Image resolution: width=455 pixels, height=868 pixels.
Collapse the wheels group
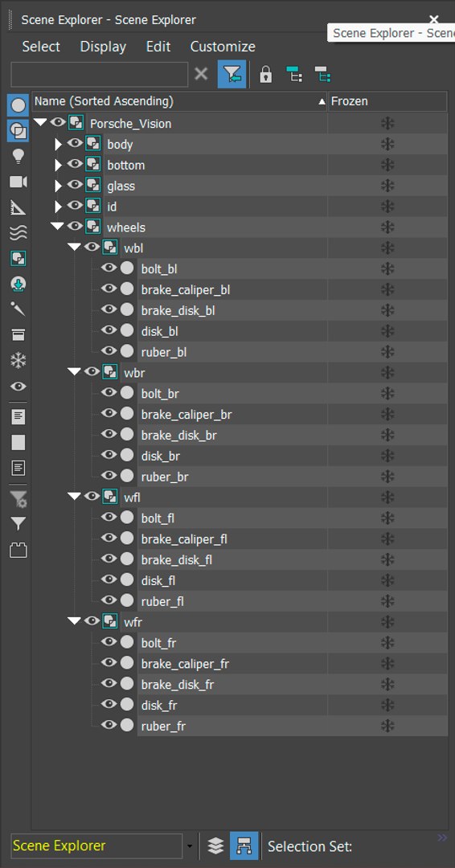57,226
